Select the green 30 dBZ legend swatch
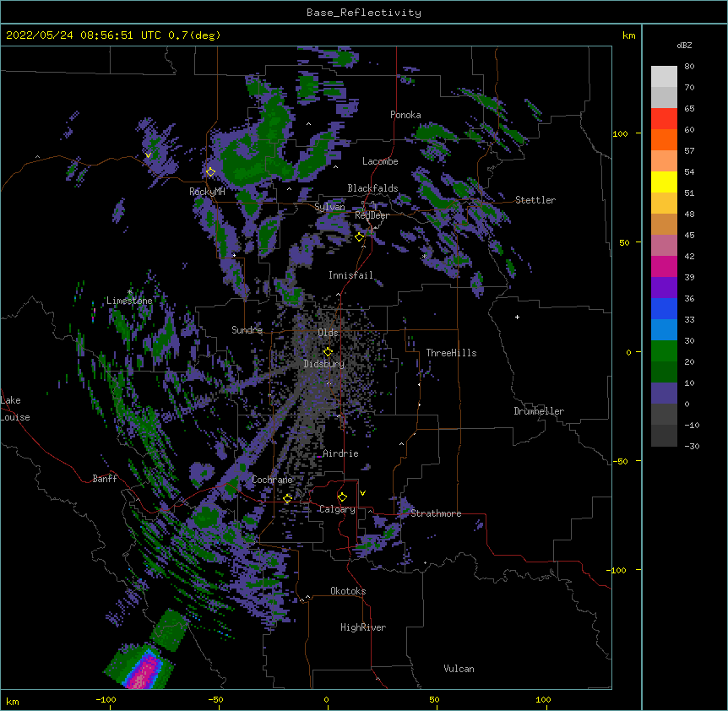Viewport: 728px width, 711px height. pyautogui.click(x=664, y=351)
